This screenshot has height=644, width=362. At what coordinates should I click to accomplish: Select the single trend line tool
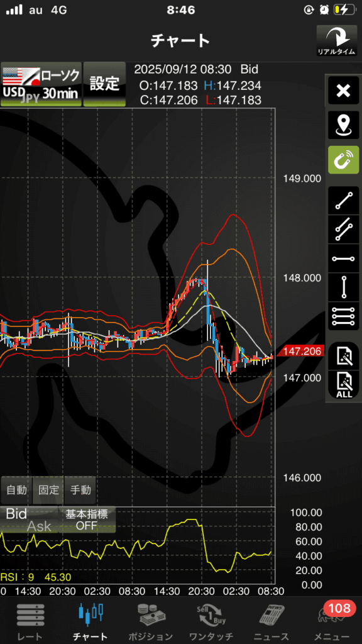pyautogui.click(x=344, y=201)
